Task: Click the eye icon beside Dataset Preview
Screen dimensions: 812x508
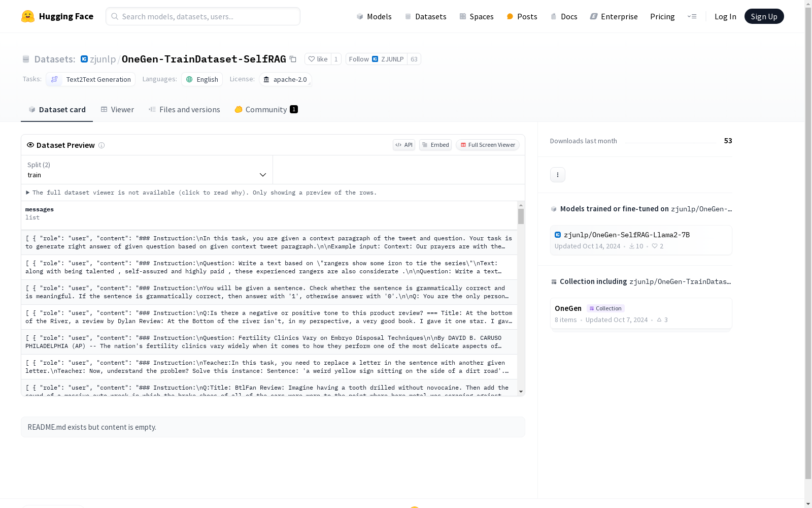Action: click(30, 145)
